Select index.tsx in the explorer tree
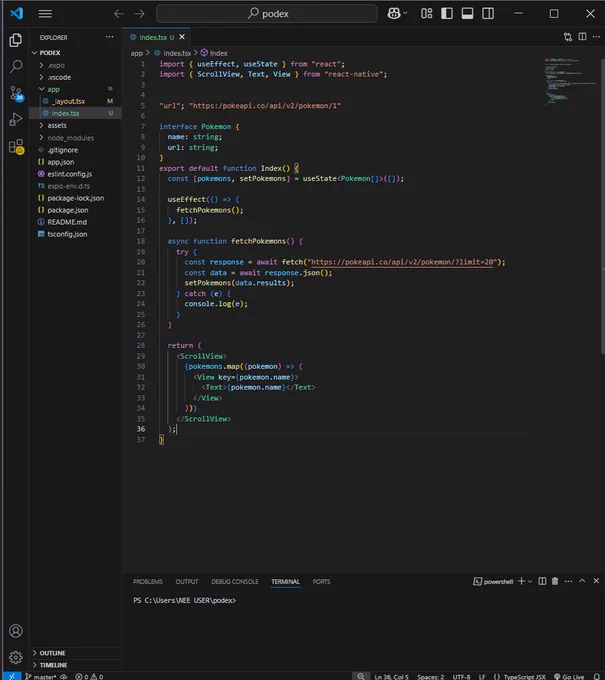 click(x=75, y=113)
